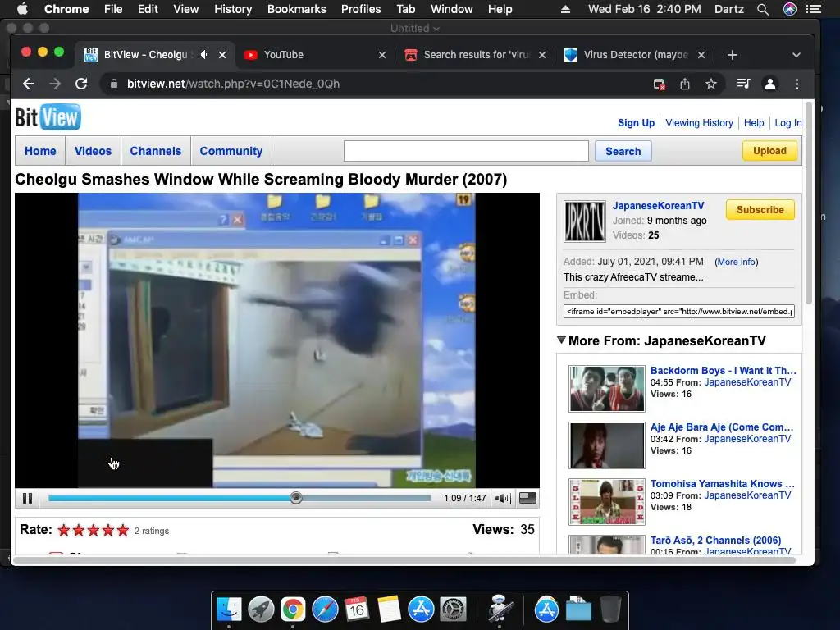
Task: Switch to the Search results tab
Action: (x=475, y=55)
